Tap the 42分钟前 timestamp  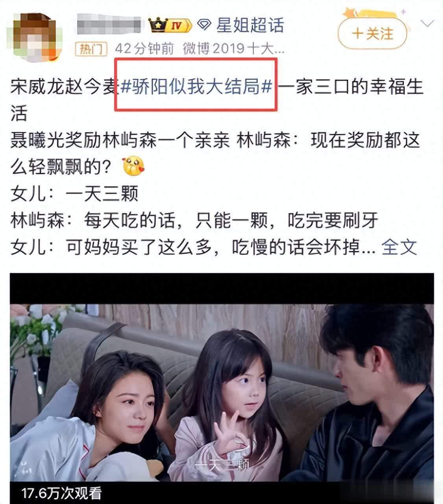point(144,49)
